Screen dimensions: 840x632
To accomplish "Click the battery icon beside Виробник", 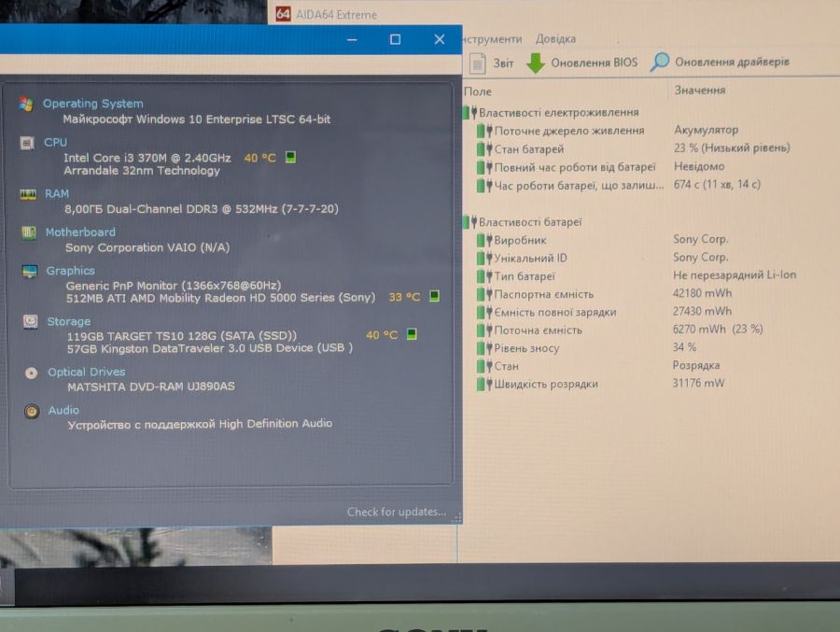I will (x=483, y=240).
